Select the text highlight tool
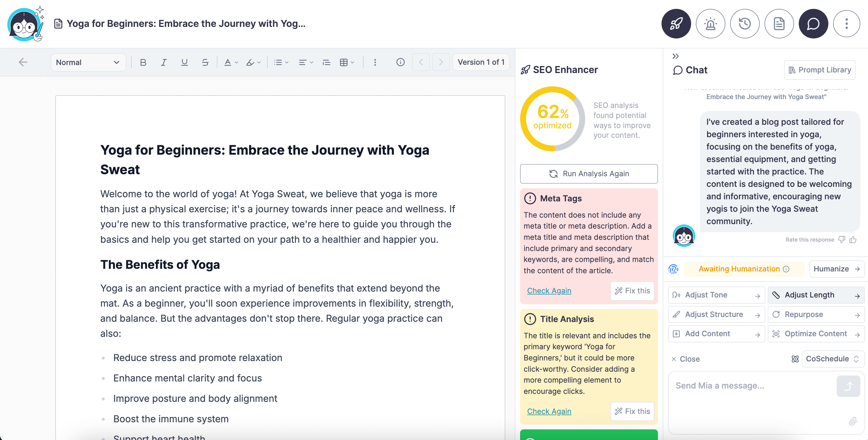This screenshot has height=440, width=868. 251,62
